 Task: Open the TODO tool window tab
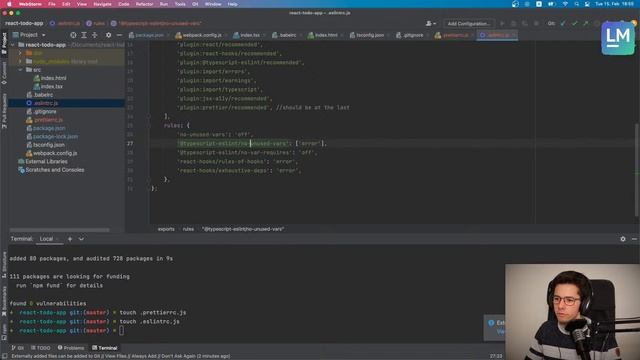40,348
